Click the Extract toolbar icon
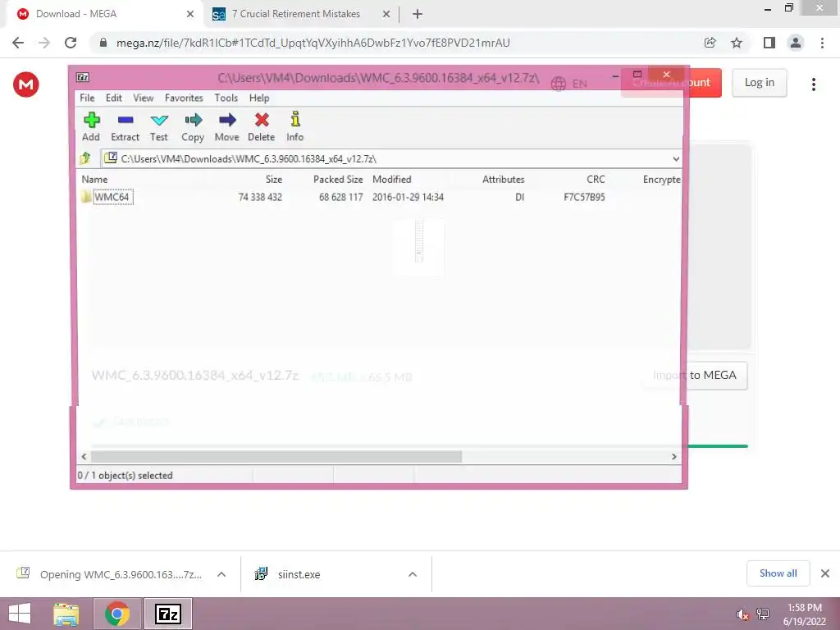Image resolution: width=840 pixels, height=630 pixels. coord(126,120)
